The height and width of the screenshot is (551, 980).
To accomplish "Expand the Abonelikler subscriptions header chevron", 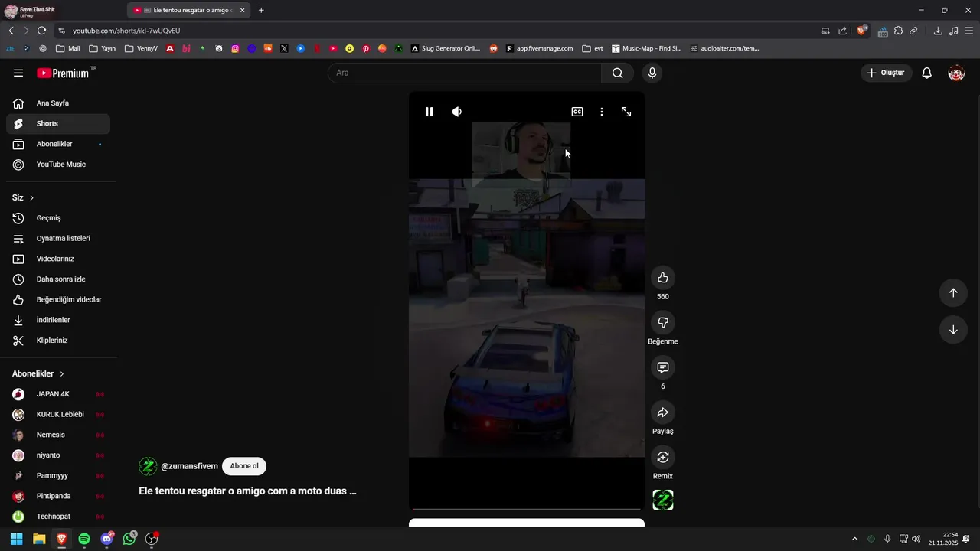I will click(x=62, y=374).
